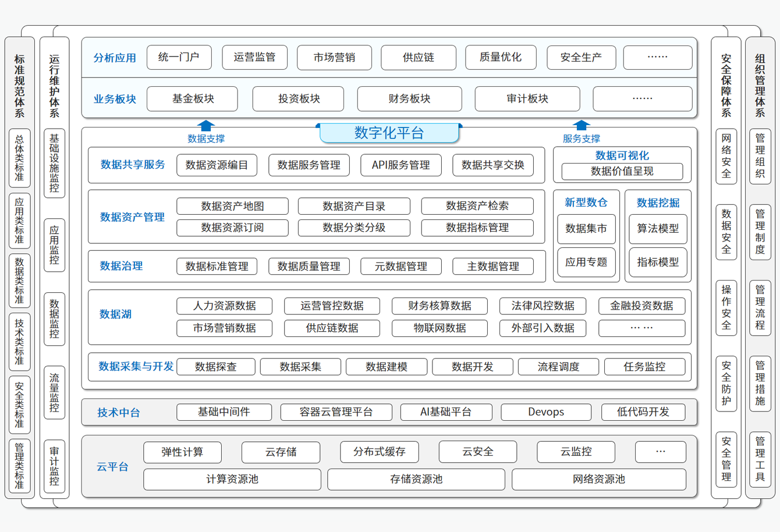Click the 数据采集 box
This screenshot has width=780, height=532.
click(x=300, y=367)
